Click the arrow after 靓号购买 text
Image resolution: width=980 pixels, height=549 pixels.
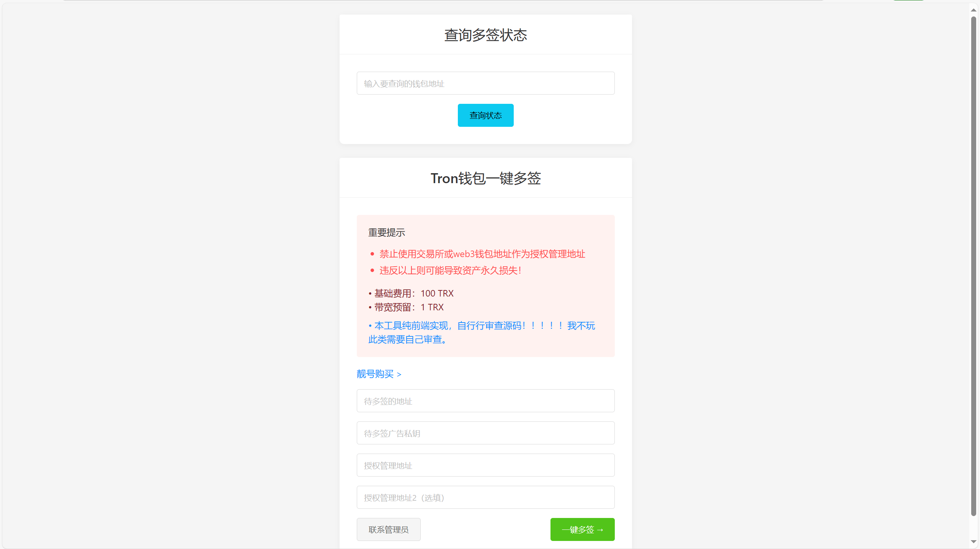coord(399,374)
